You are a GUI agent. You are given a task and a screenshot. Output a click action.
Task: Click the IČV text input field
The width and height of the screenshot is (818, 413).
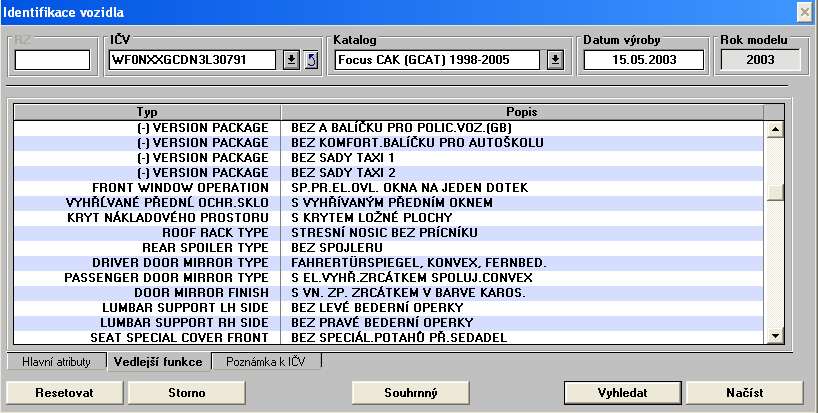coord(191,60)
